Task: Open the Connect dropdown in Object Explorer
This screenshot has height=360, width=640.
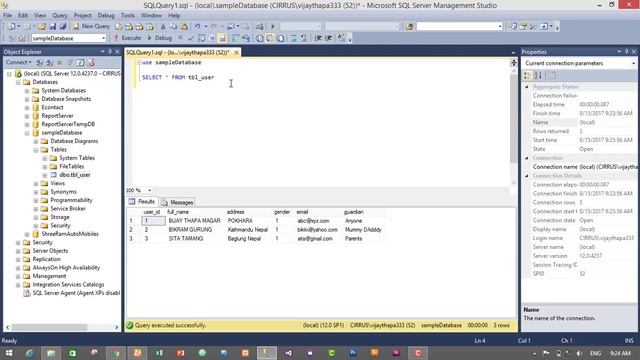Action: point(19,62)
